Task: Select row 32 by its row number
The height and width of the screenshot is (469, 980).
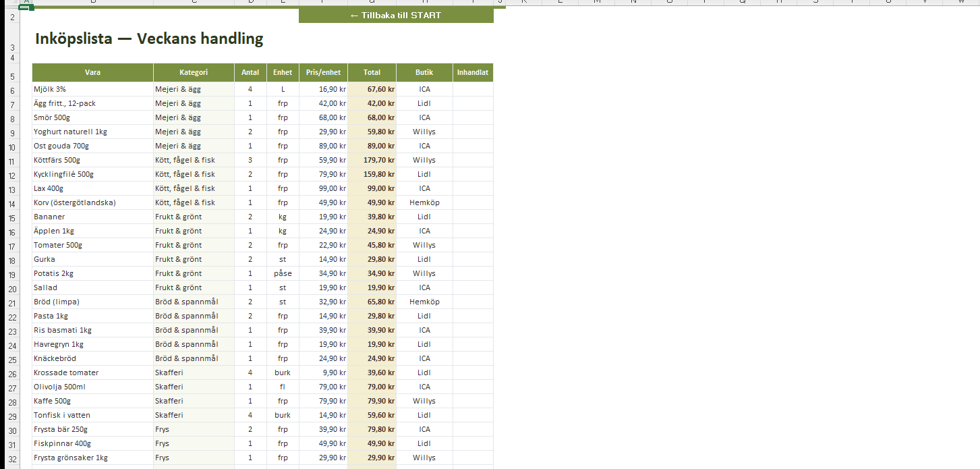Action: click(x=11, y=458)
